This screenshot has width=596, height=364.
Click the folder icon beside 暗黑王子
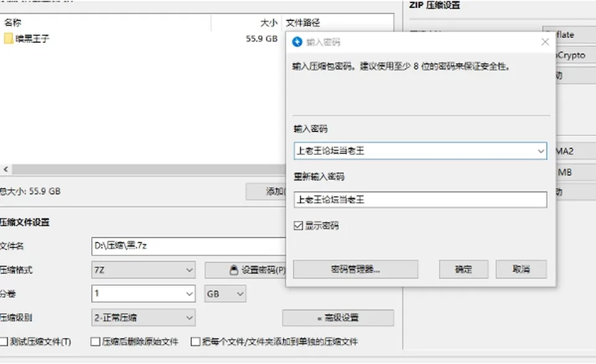pyautogui.click(x=8, y=38)
